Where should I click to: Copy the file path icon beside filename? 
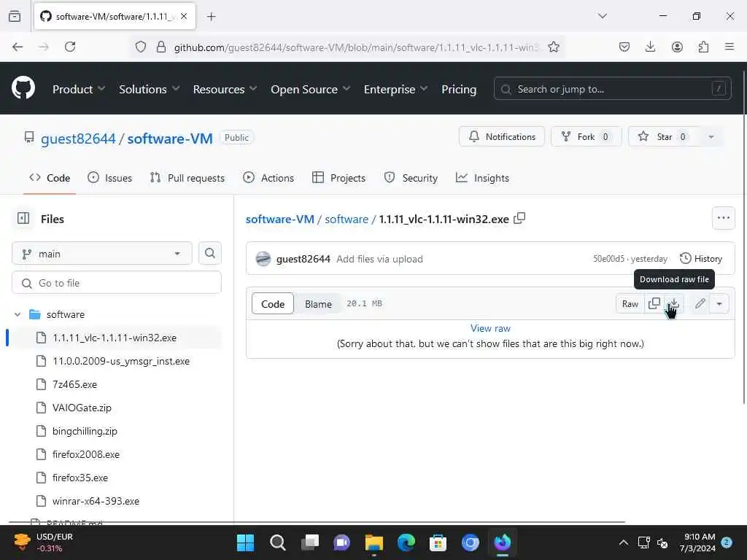pyautogui.click(x=519, y=219)
